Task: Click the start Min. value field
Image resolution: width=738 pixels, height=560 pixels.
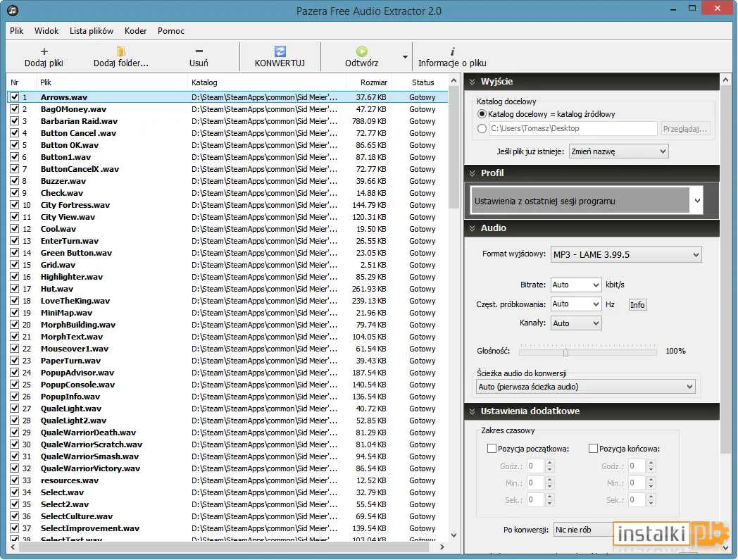Action: pyautogui.click(x=534, y=483)
